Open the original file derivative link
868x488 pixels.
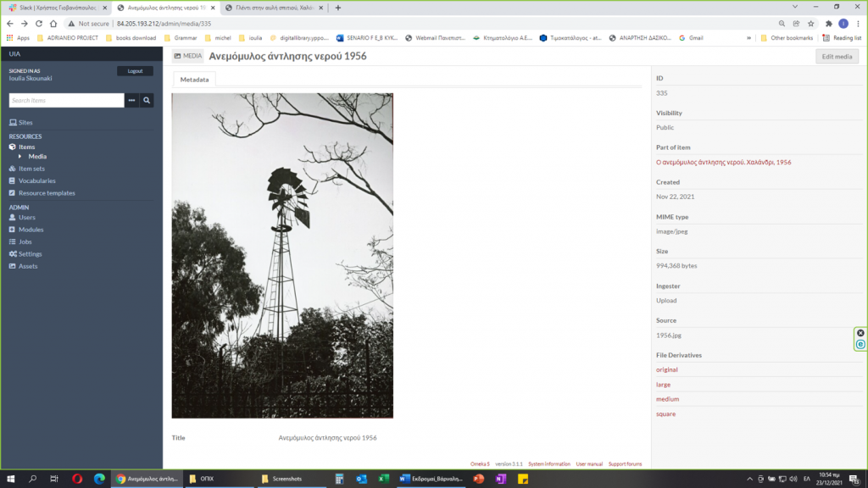[x=667, y=369]
